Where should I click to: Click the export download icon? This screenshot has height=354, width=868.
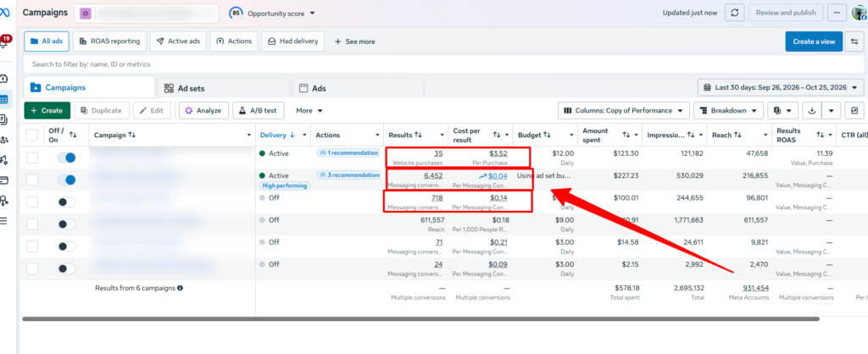(812, 111)
